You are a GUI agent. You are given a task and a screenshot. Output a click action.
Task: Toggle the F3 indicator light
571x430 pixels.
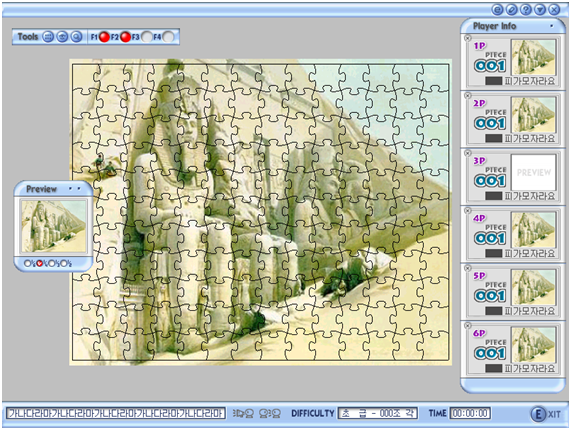coord(147,37)
